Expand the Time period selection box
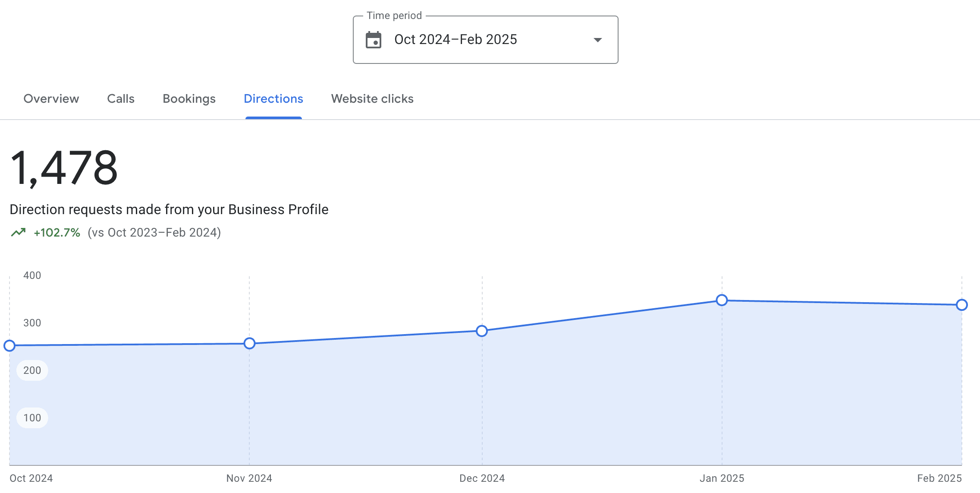 click(x=485, y=40)
